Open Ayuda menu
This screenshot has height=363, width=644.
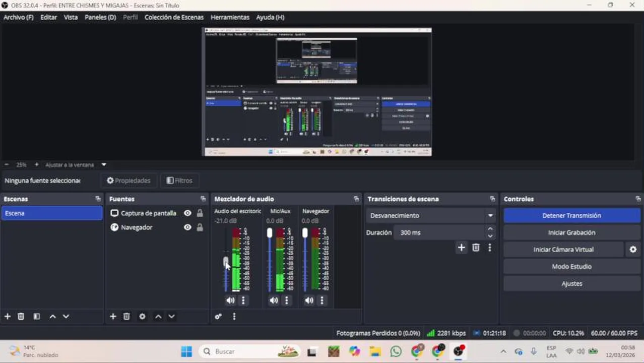270,17
